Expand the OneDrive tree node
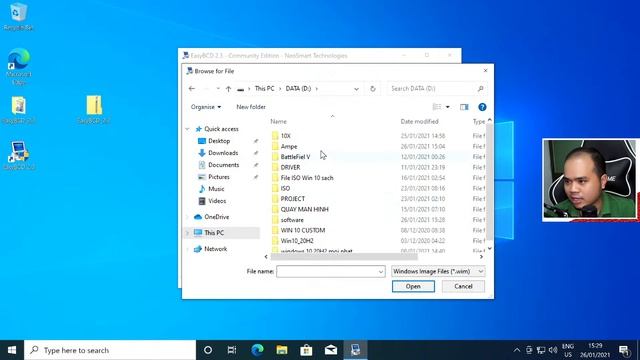Image resolution: width=640 pixels, height=360 pixels. 187,217
